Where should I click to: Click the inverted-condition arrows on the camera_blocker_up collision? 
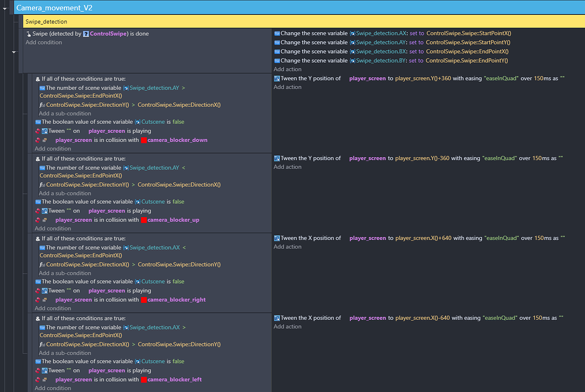click(x=37, y=219)
